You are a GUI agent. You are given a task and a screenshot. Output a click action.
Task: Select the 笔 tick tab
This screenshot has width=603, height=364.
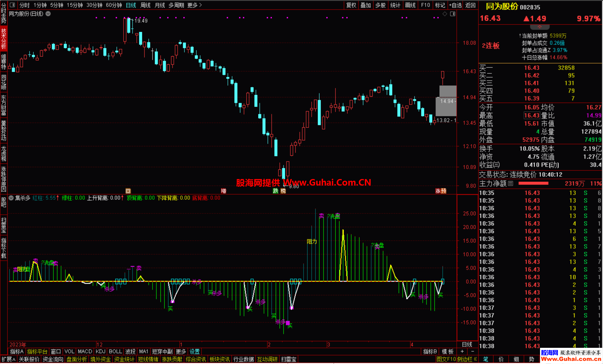point(486,359)
